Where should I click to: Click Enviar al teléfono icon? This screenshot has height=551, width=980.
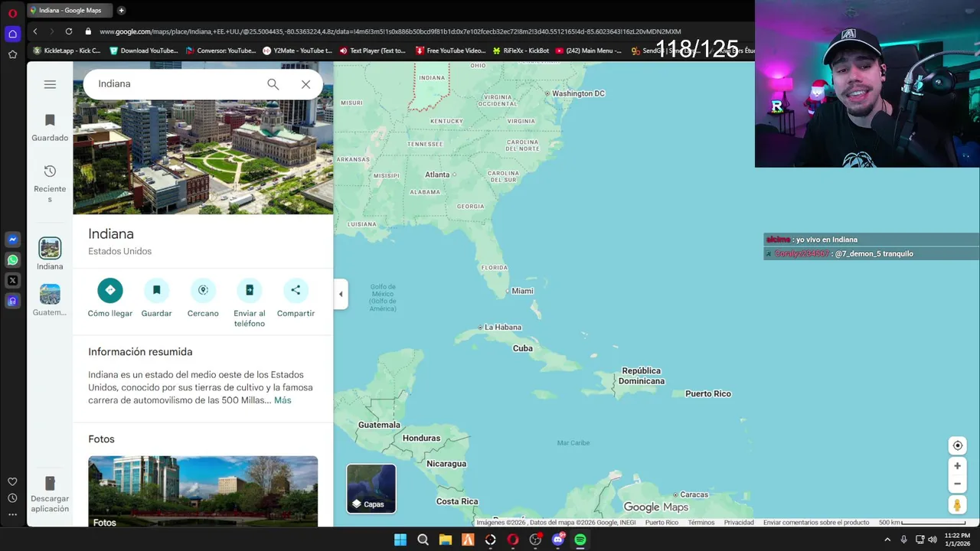coord(250,290)
